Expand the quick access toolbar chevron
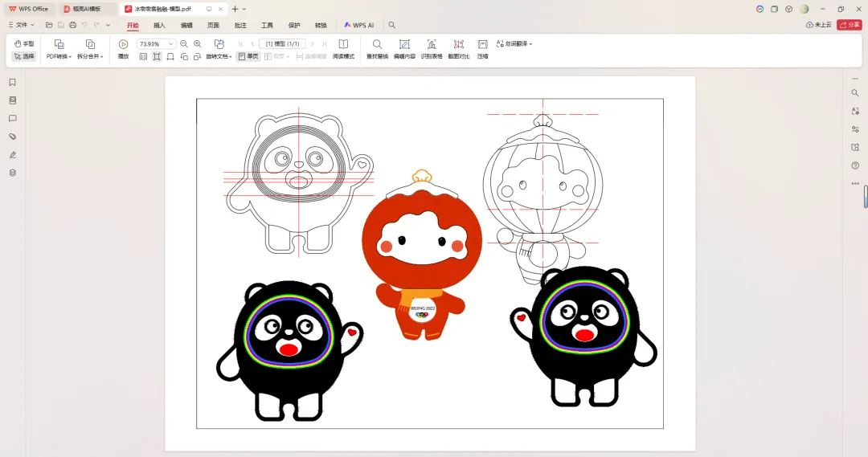868x457 pixels. (x=108, y=25)
